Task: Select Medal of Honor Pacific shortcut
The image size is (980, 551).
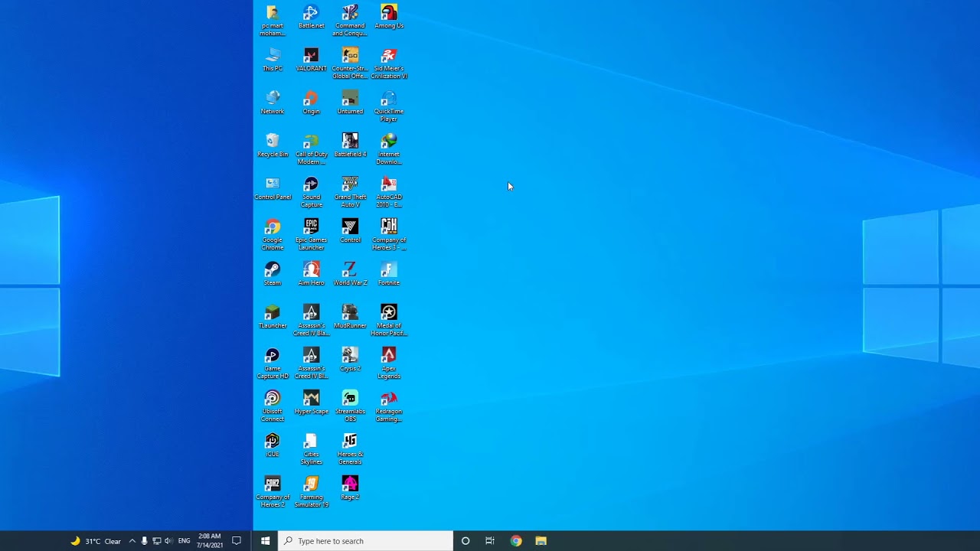Action: click(389, 321)
